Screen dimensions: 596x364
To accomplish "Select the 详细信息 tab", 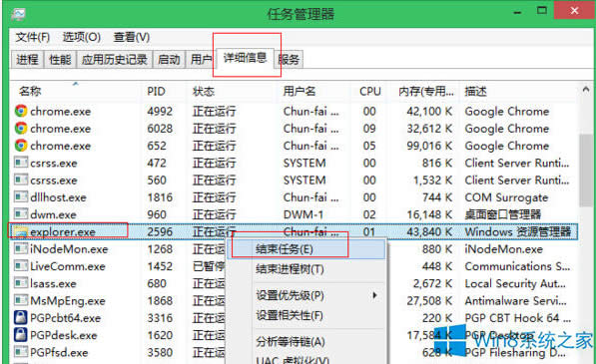I will point(246,58).
